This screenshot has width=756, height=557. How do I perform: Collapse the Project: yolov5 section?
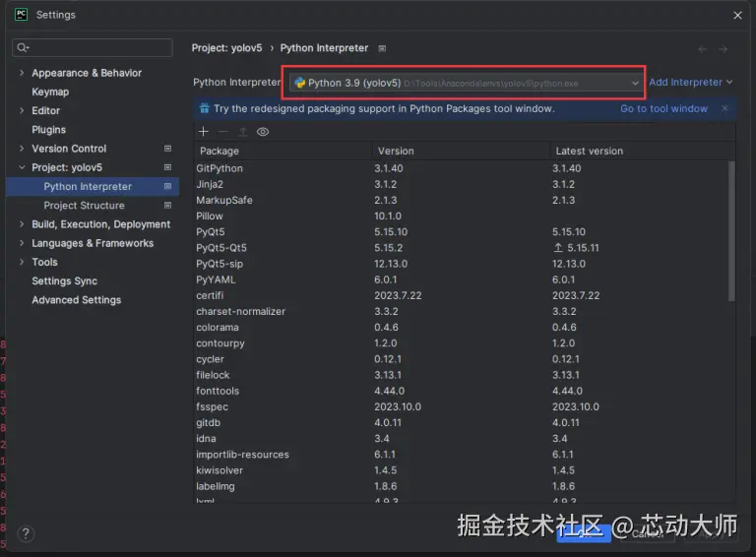click(x=22, y=167)
